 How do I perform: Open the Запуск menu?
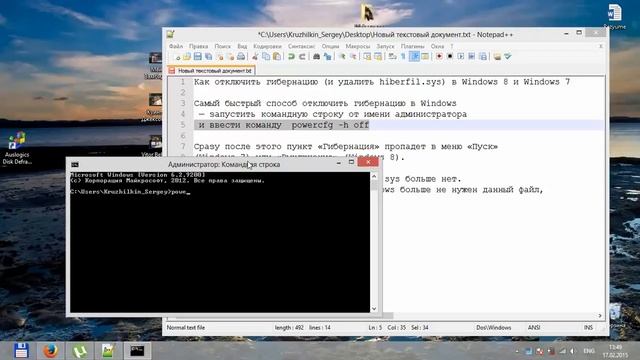385,46
